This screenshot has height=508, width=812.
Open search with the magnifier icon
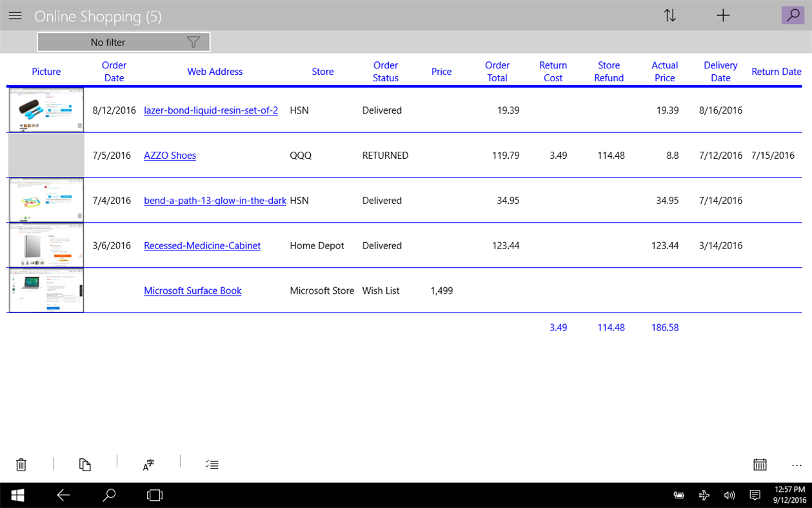[x=793, y=15]
